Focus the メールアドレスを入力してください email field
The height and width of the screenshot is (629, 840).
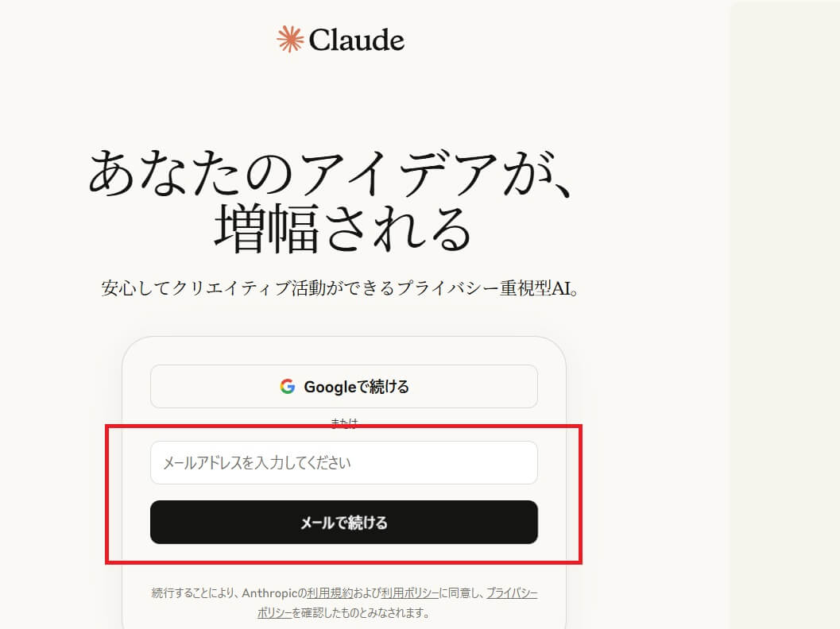344,462
